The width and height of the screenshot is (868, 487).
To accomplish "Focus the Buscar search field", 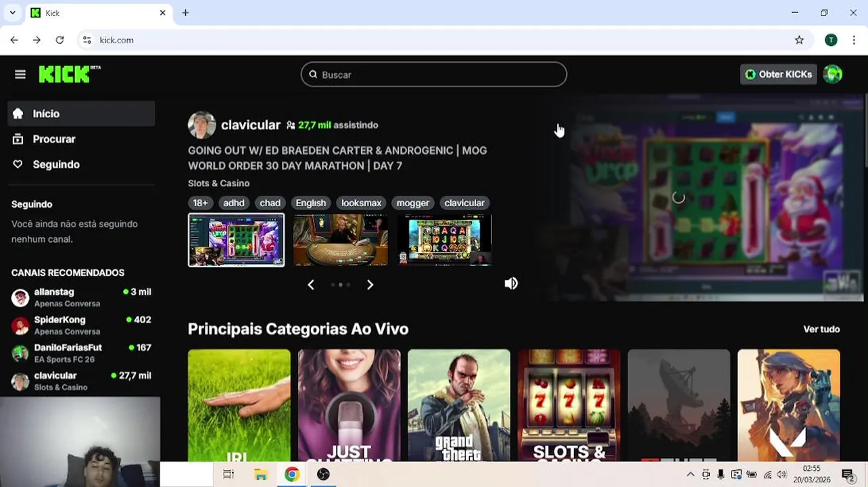I will point(434,74).
